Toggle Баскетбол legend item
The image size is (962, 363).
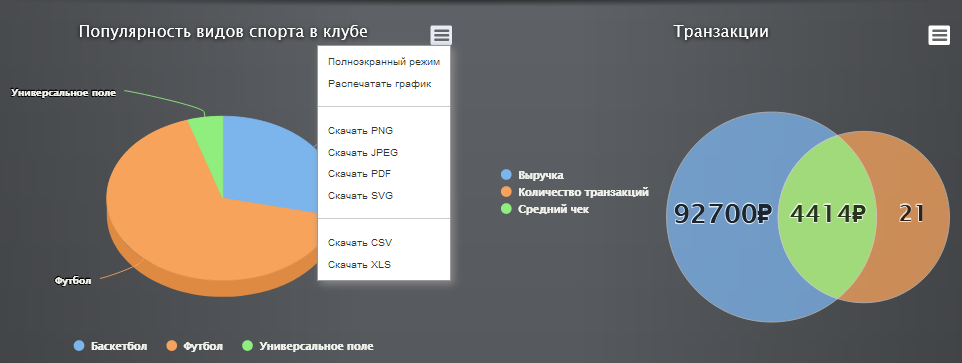[110, 346]
